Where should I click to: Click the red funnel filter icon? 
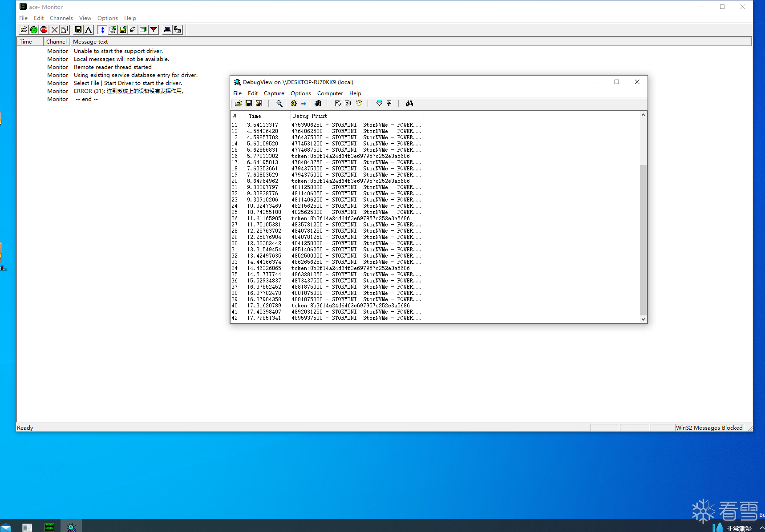(154, 30)
